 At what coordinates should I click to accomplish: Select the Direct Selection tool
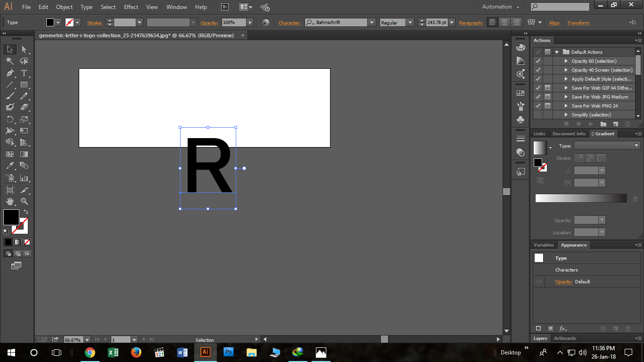[24, 49]
